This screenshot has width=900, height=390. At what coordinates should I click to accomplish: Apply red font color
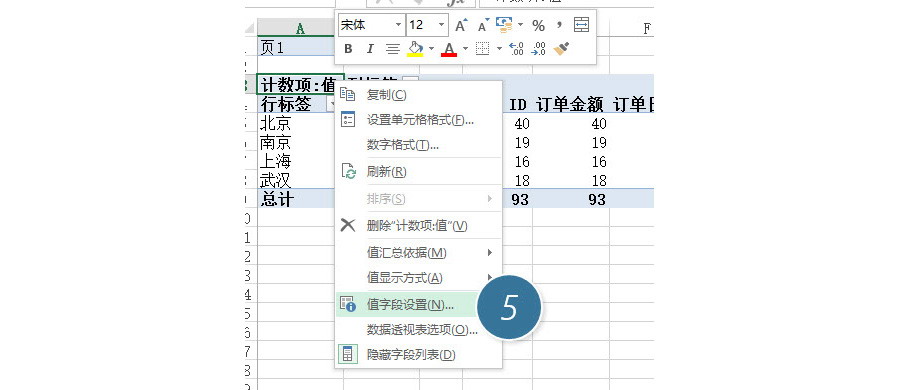449,49
